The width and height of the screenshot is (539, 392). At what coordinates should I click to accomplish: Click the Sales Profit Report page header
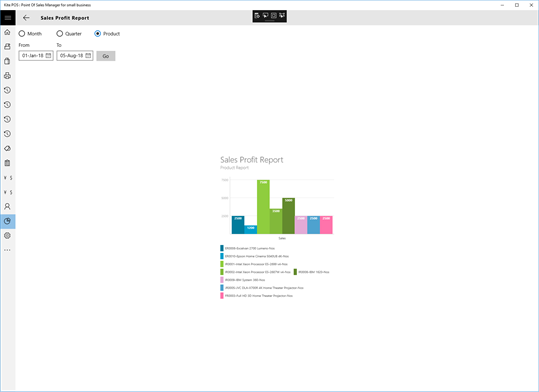[65, 18]
